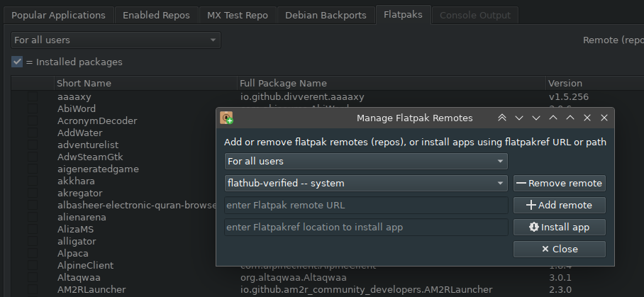644x297 pixels.
Task: Click io.github.divverent.aaaaxy package name
Action: coord(302,97)
